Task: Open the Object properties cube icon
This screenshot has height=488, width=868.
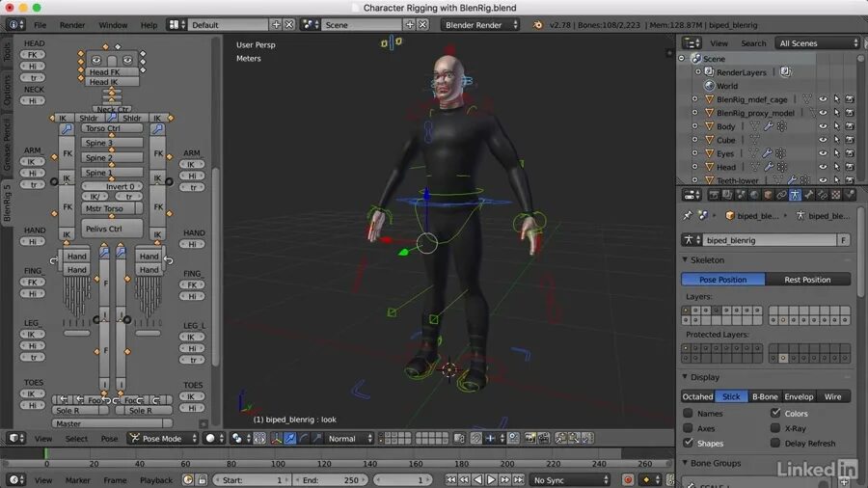Action: pyautogui.click(x=768, y=195)
